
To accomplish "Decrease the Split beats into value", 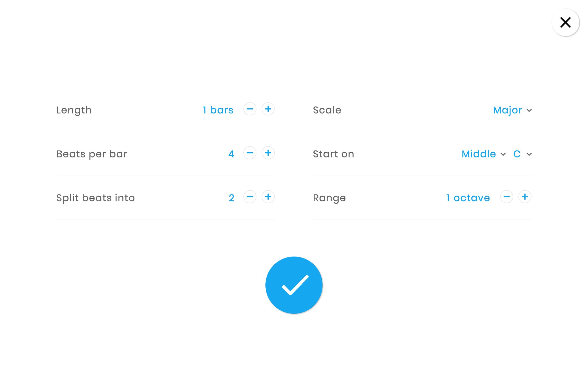I will click(250, 197).
